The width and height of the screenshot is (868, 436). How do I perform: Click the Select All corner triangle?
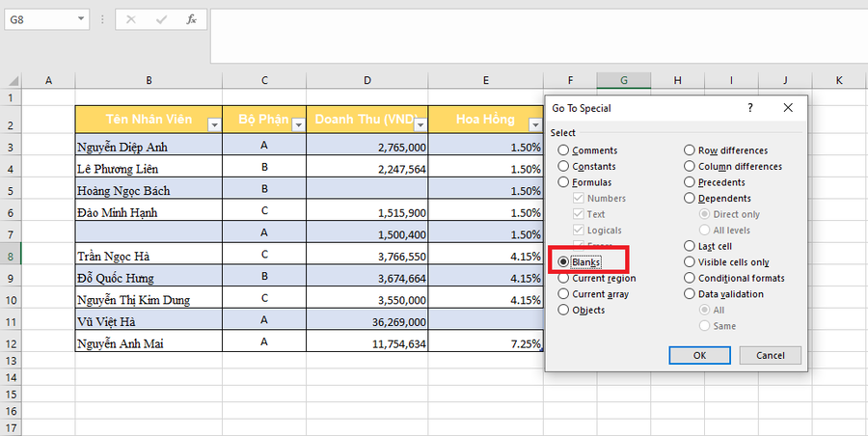pyautogui.click(x=13, y=81)
